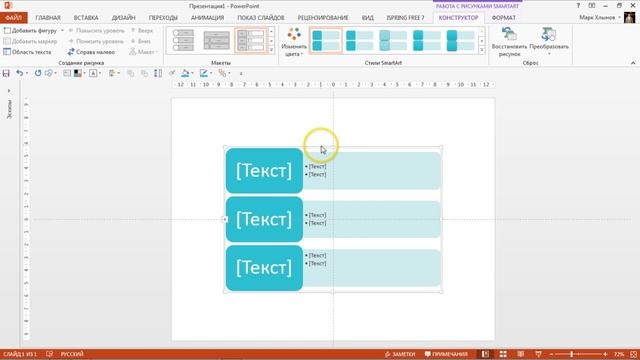Open the Undo history dropdown arrow
The width and height of the screenshot is (640, 360).
point(27,73)
